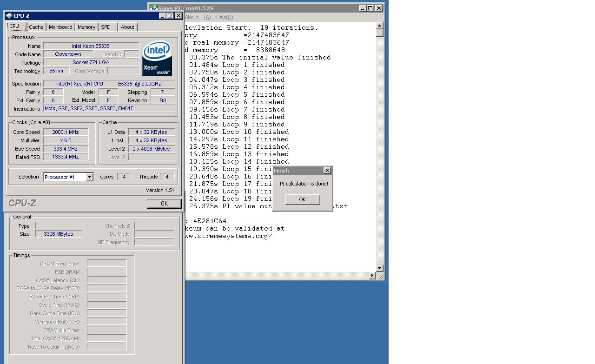Switch to the Cache tab in CPU-Z
Screen dimensions: 595x364
pos(36,27)
